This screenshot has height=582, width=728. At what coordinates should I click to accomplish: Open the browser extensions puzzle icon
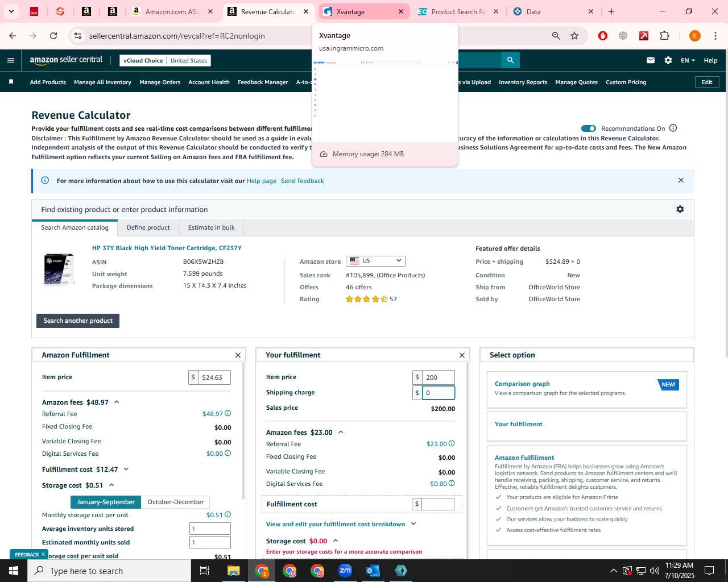(x=664, y=36)
